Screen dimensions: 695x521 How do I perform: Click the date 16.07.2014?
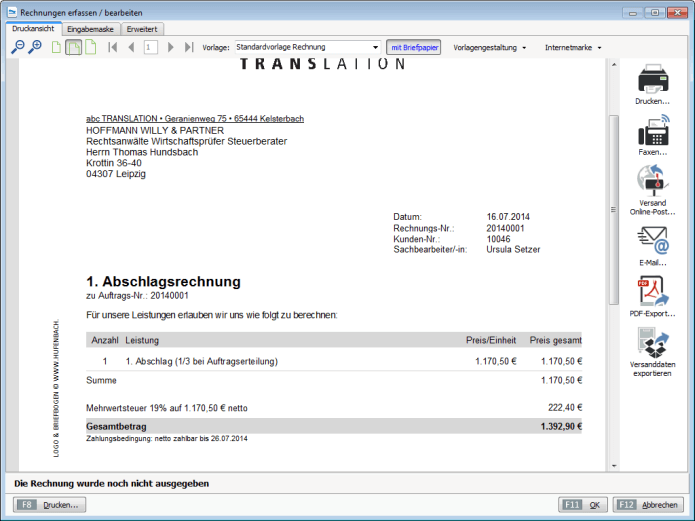point(508,217)
